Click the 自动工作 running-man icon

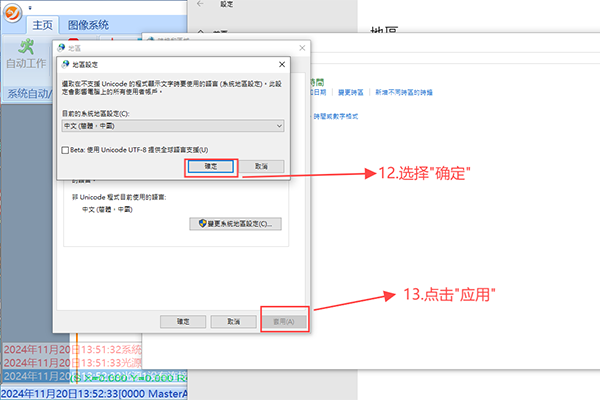pos(27,47)
